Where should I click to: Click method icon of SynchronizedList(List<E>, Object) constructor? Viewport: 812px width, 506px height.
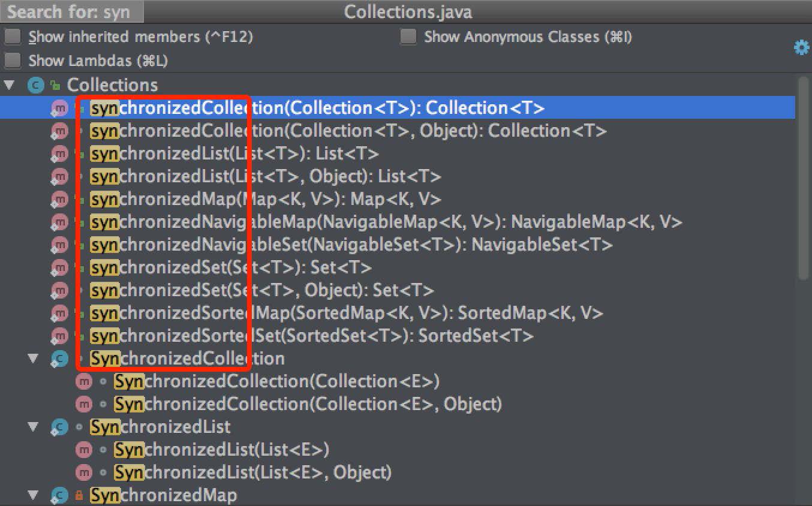click(x=84, y=472)
